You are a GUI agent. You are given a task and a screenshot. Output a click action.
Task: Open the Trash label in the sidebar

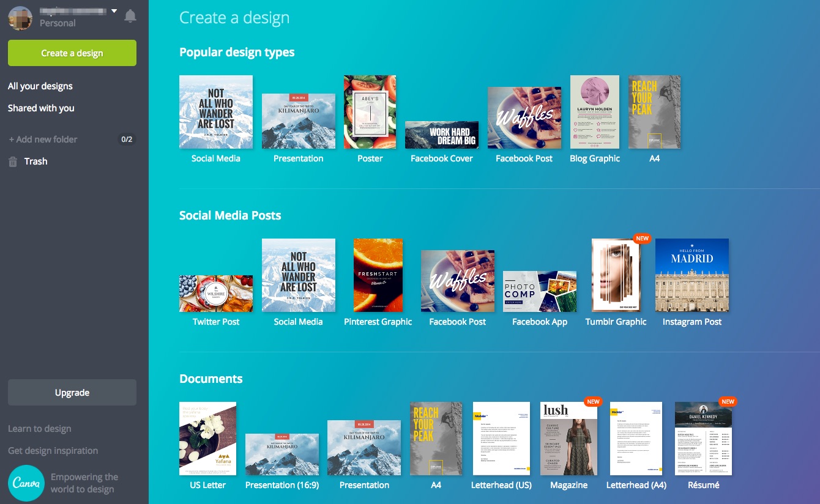point(35,161)
